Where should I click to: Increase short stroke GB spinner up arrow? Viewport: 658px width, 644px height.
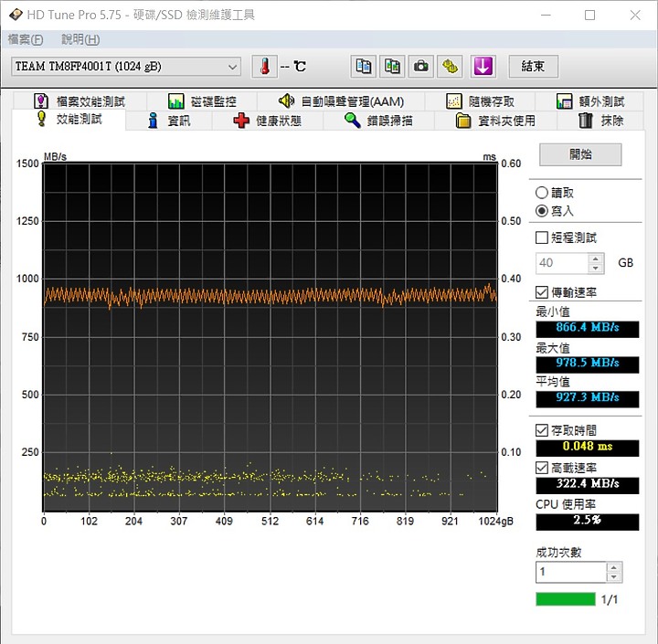coord(596,258)
